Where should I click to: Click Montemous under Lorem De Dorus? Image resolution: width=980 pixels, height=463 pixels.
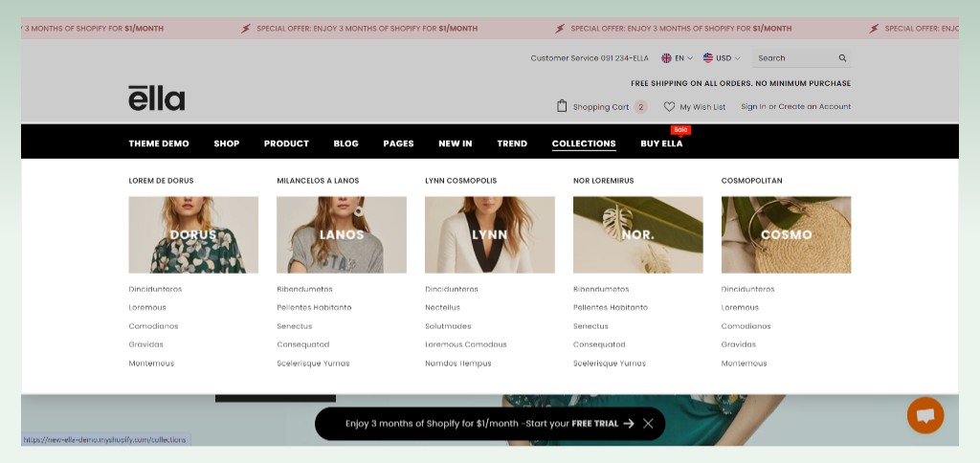point(151,363)
